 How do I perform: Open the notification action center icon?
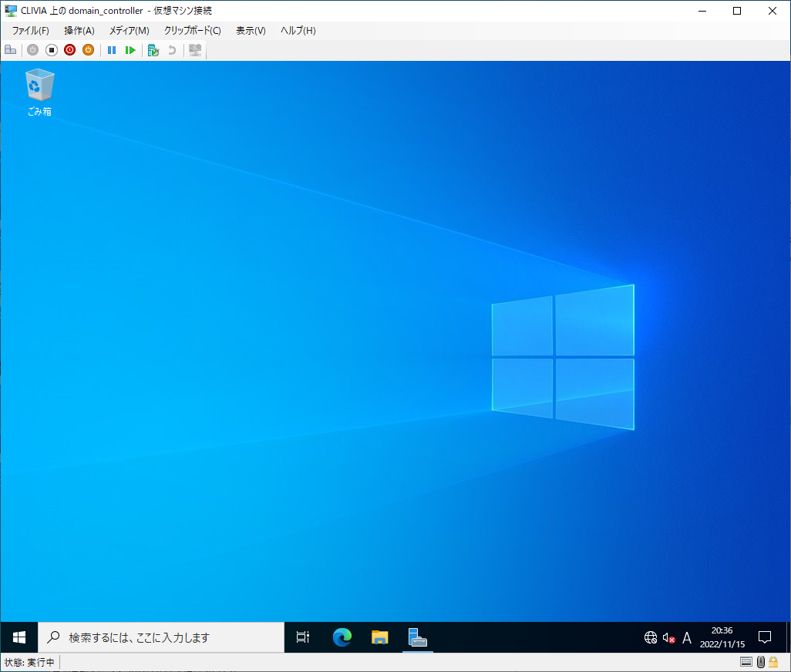pyautogui.click(x=765, y=638)
